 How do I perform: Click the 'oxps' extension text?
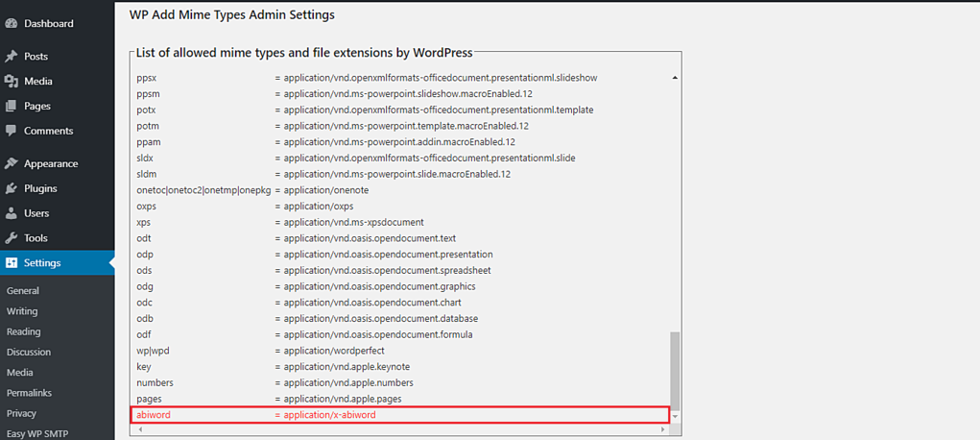pyautogui.click(x=146, y=206)
